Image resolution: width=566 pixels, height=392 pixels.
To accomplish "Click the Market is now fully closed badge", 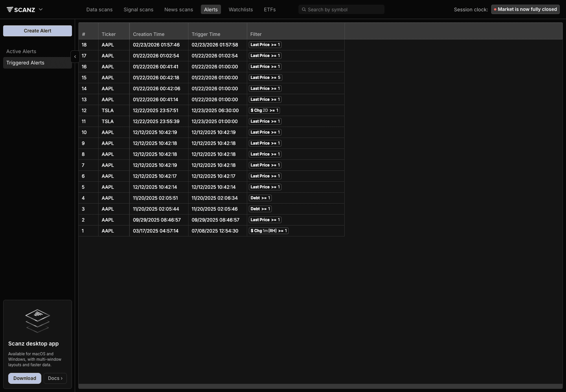I will [x=525, y=9].
